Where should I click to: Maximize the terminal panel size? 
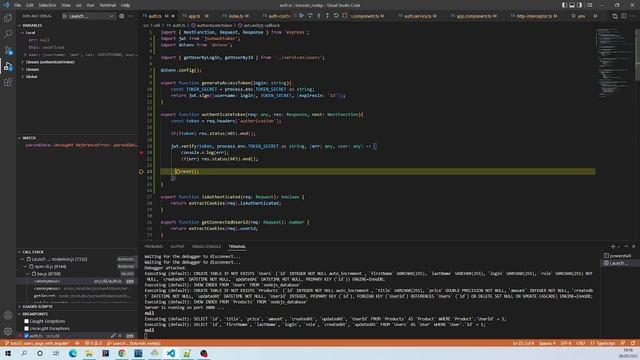626,247
